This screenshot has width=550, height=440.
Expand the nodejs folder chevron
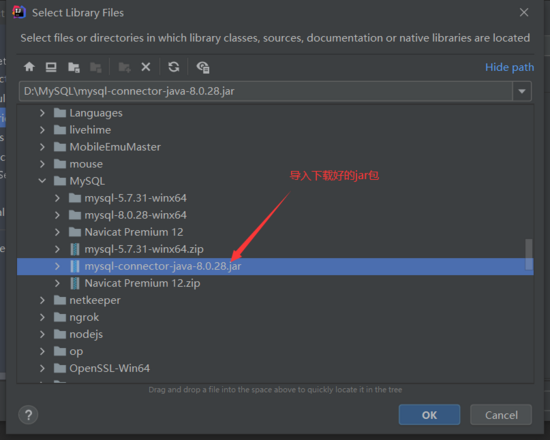tap(42, 334)
